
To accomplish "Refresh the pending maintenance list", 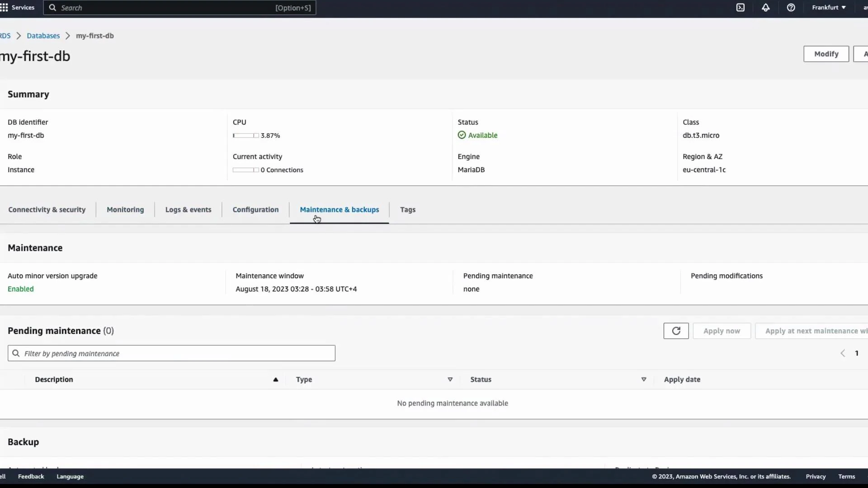I will pos(675,331).
